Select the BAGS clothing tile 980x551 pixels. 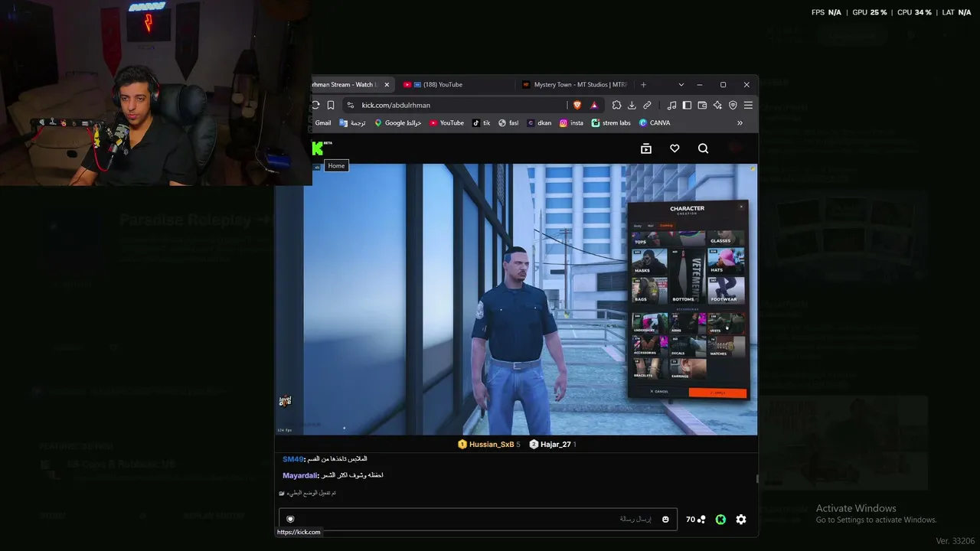tap(649, 290)
